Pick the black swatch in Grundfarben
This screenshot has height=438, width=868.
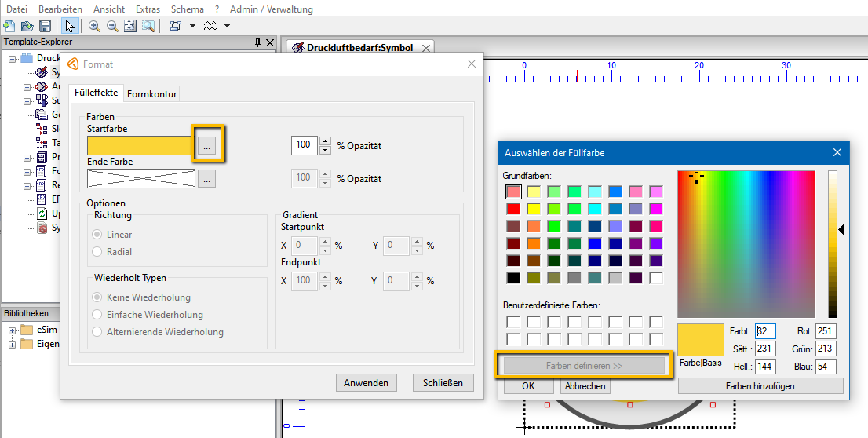coord(513,278)
